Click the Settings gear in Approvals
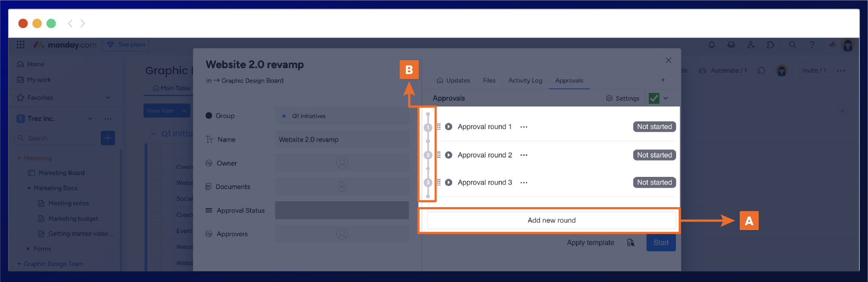 click(x=610, y=98)
